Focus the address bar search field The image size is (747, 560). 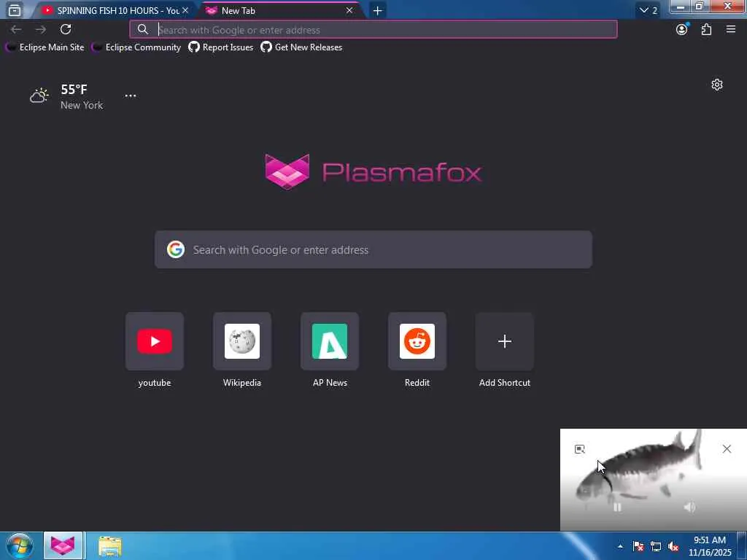pos(373,29)
